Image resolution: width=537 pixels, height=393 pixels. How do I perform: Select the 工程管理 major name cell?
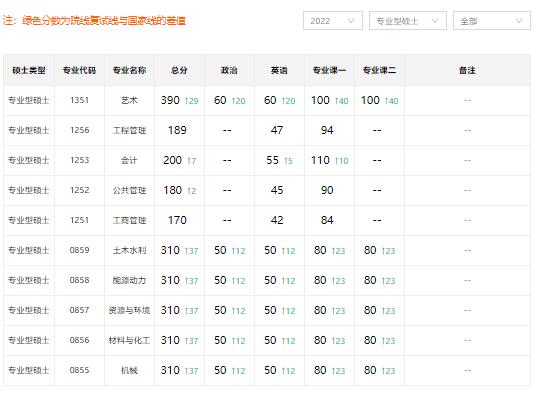129,130
